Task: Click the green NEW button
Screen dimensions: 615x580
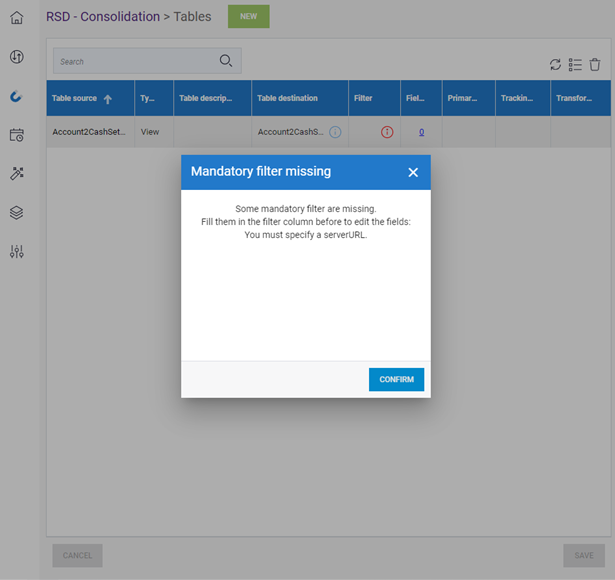Action: [x=248, y=17]
